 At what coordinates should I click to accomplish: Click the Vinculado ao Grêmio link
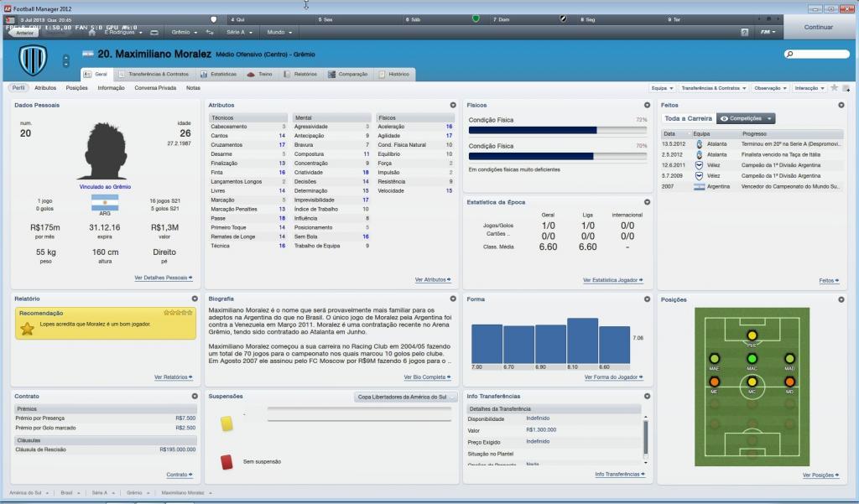pyautogui.click(x=105, y=187)
